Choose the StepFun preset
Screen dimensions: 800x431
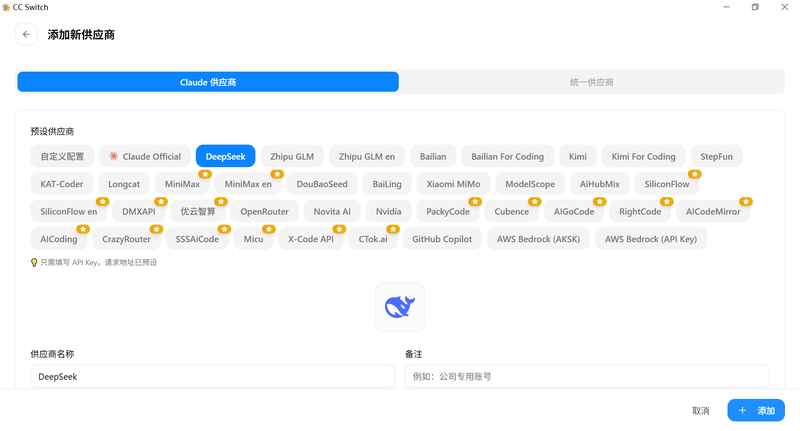(716, 157)
